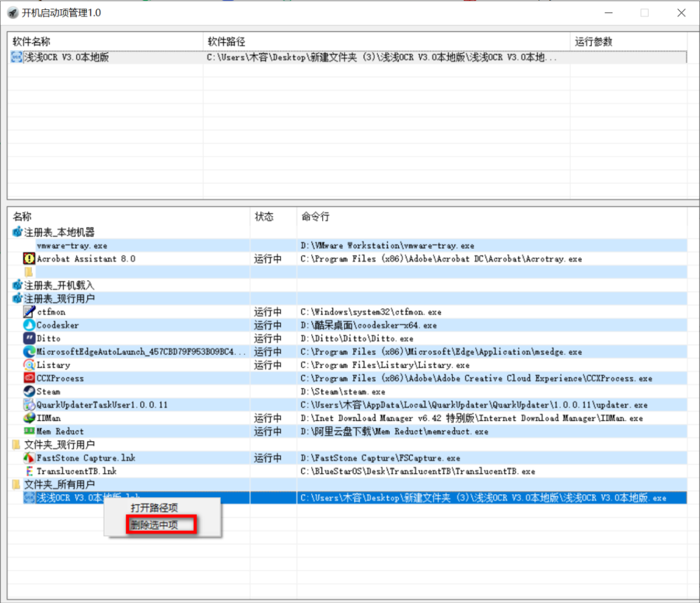Click the D:\Ditto\Ditto\Ditto.exe command line
700x603 pixels.
tap(356, 338)
